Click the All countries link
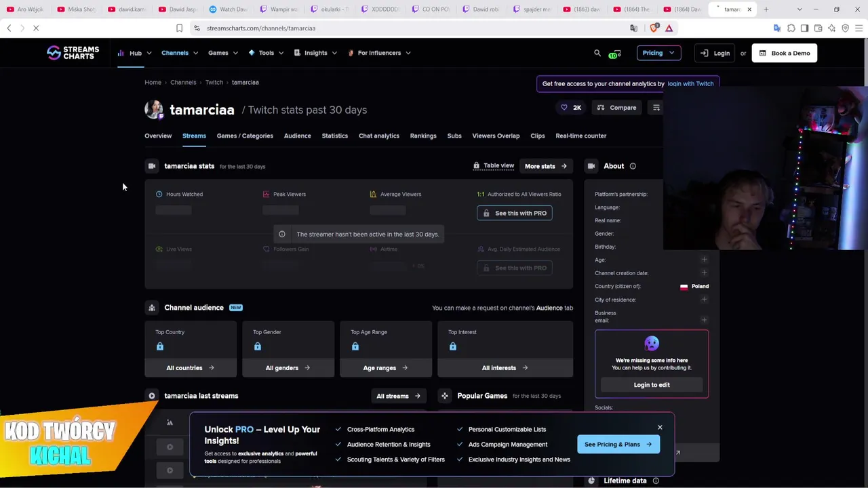Viewport: 868px width, 488px height. tap(191, 368)
